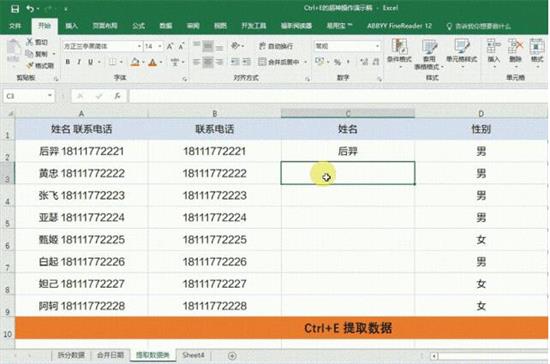550x364 pixels.
Task: Toggle bold formatting B
Action: [68, 62]
